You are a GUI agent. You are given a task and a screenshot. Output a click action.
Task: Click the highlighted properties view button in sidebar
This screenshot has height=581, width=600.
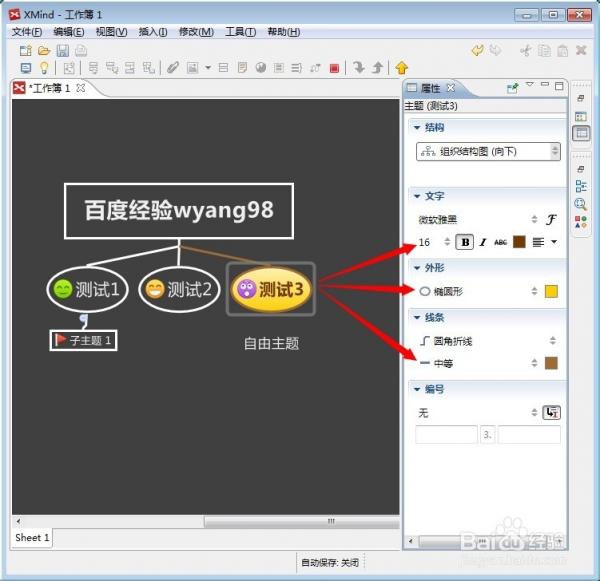(x=581, y=133)
